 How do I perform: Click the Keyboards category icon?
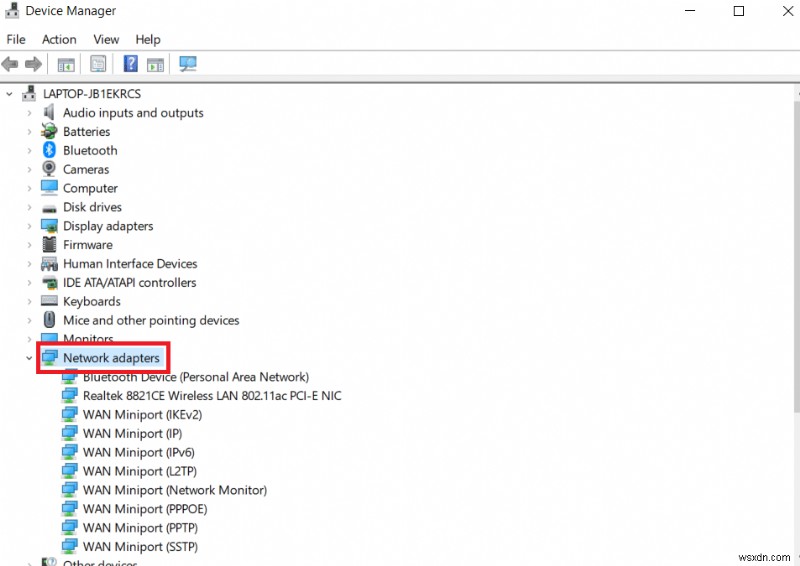click(49, 301)
